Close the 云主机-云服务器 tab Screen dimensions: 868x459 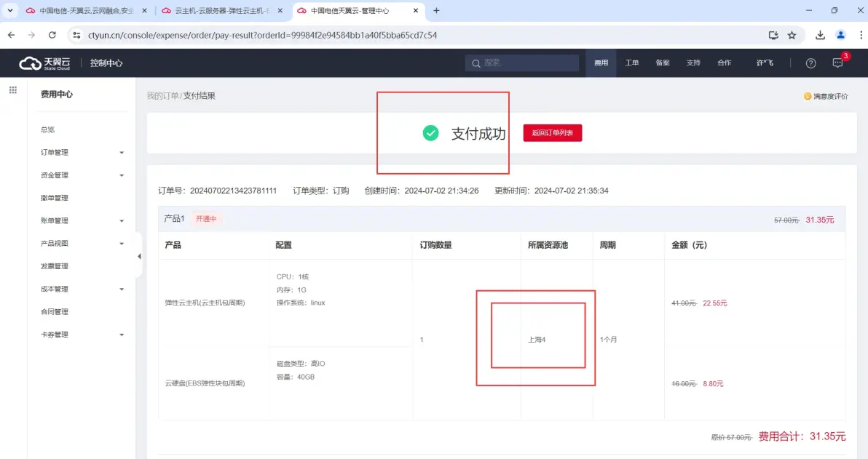pos(280,10)
